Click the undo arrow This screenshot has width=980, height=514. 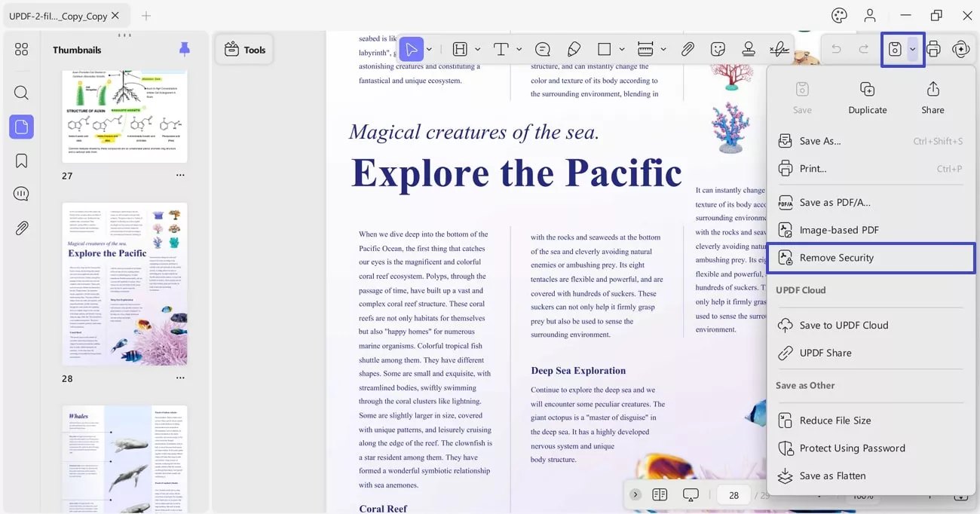[836, 50]
